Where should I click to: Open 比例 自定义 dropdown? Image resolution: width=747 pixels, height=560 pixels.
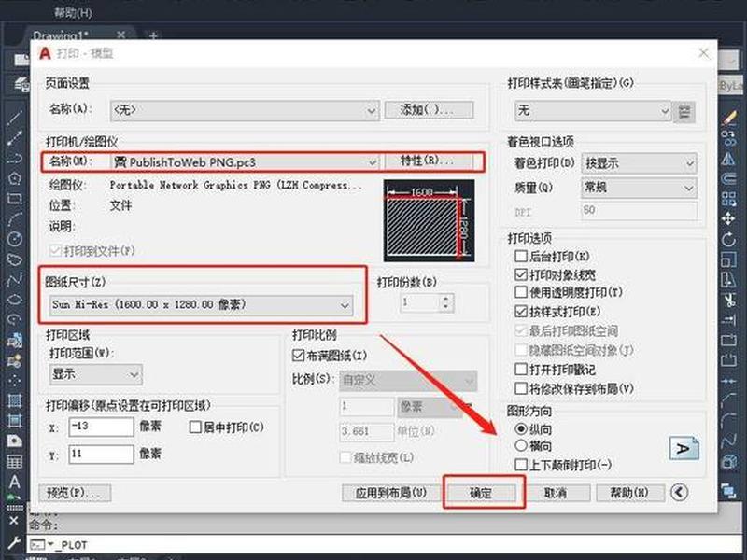tap(408, 381)
